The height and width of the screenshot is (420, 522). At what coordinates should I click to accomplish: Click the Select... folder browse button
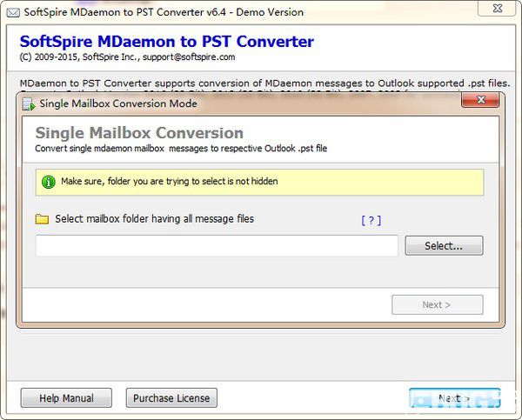pos(444,245)
